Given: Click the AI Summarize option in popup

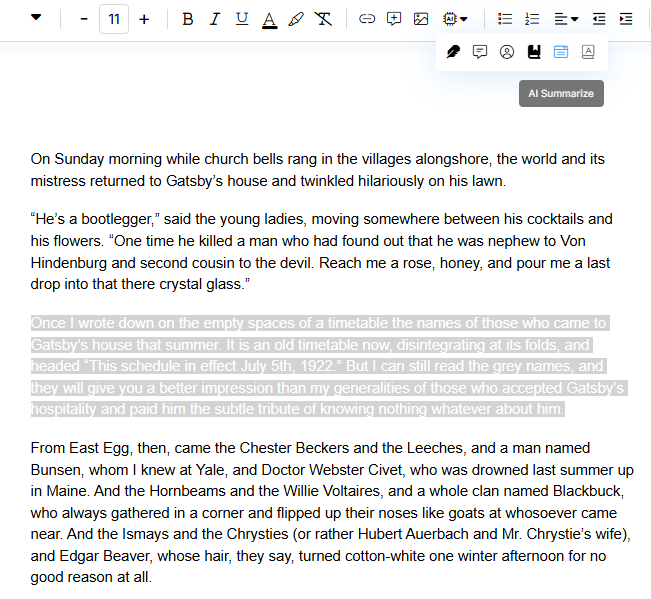Looking at the screenshot, I should click(561, 52).
